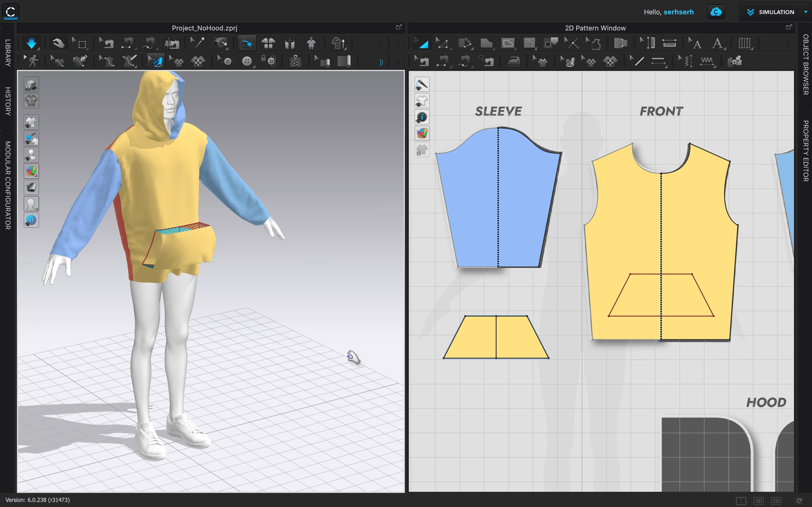The height and width of the screenshot is (507, 812).
Task: Click the Steam iron tool icon
Action: pyautogui.click(x=513, y=61)
